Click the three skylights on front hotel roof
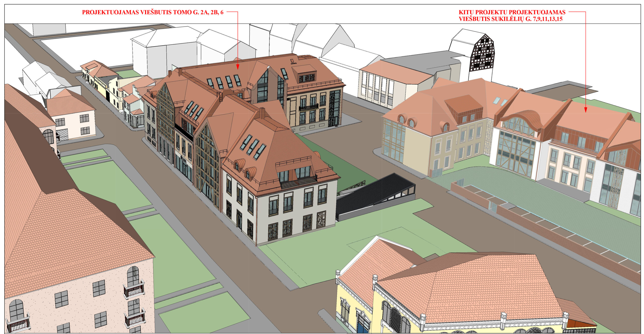Image resolution: width=644 pixels, height=334 pixels. click(x=253, y=147)
